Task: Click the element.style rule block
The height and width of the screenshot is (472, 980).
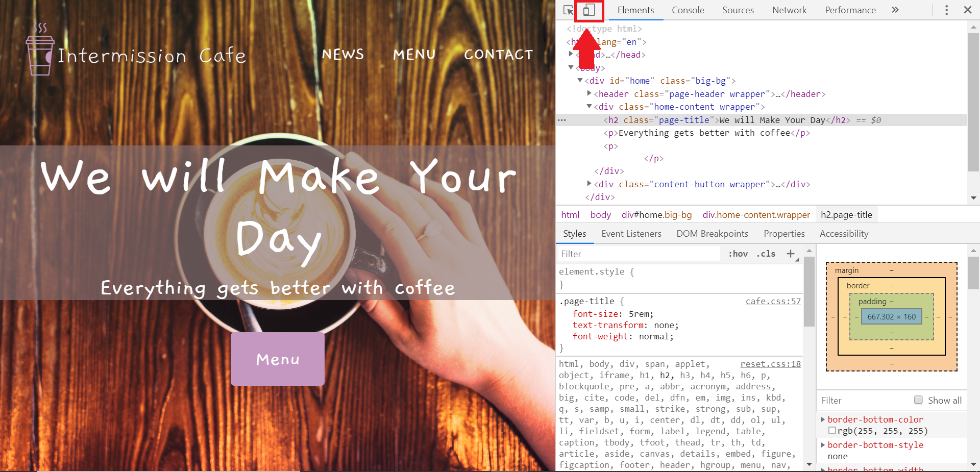Action: [679, 278]
